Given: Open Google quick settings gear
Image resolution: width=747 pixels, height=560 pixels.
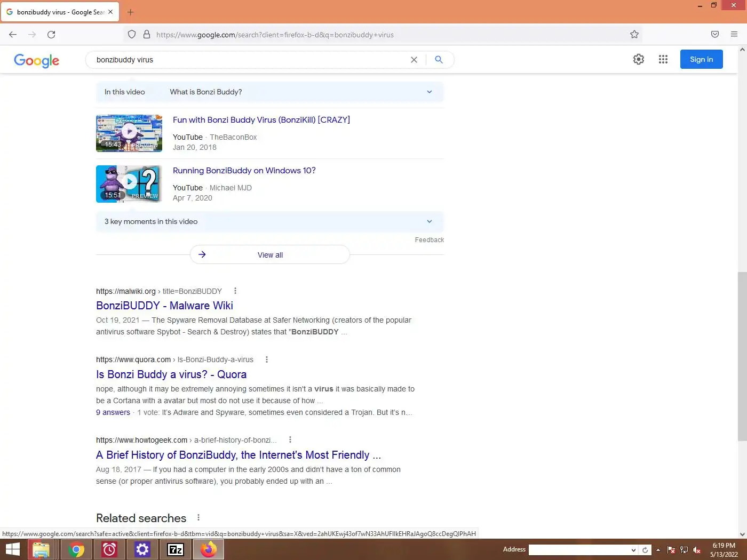Looking at the screenshot, I should coord(639,59).
